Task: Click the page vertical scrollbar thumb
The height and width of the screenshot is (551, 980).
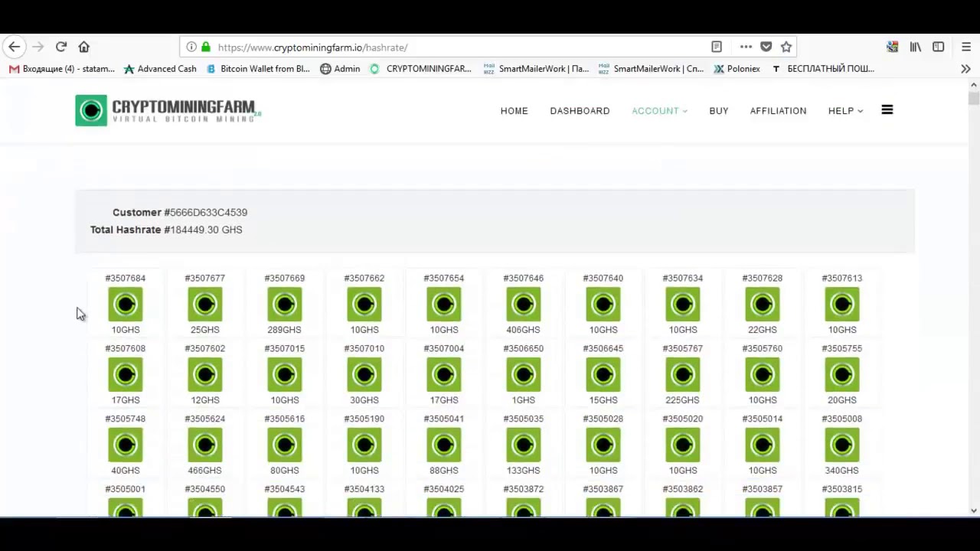Action: tap(974, 98)
